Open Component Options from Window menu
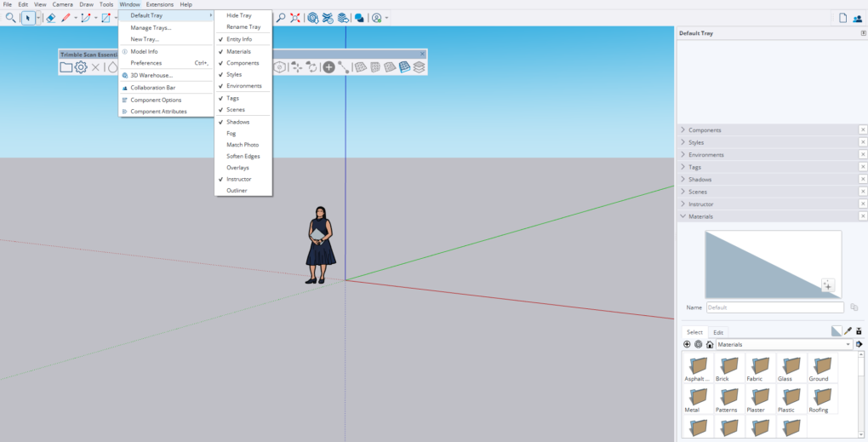The height and width of the screenshot is (442, 868). click(166, 100)
